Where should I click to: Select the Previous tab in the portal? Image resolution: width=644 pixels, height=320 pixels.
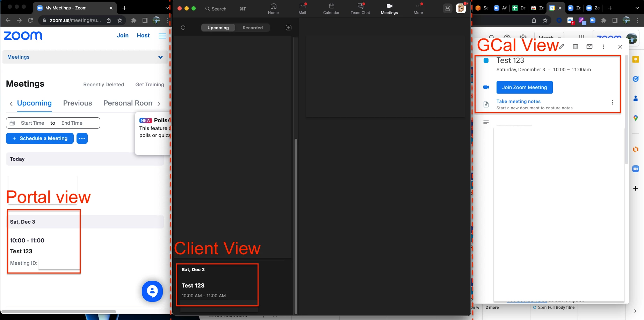point(78,103)
